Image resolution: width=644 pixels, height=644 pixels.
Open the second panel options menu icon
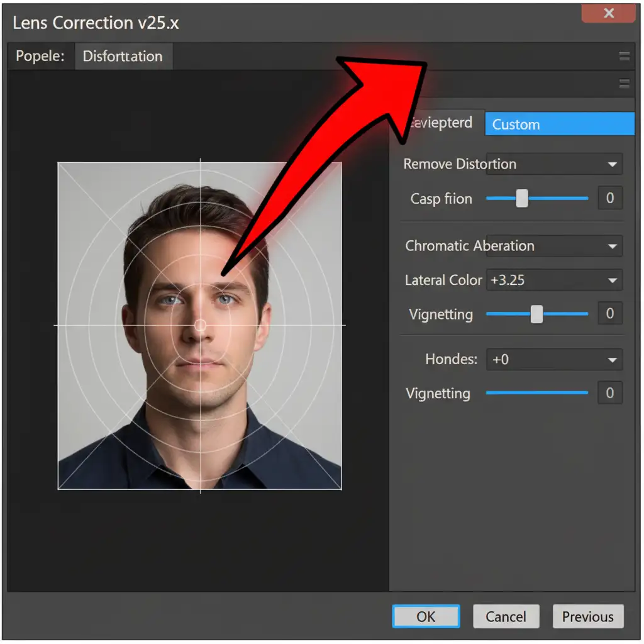pyautogui.click(x=624, y=84)
